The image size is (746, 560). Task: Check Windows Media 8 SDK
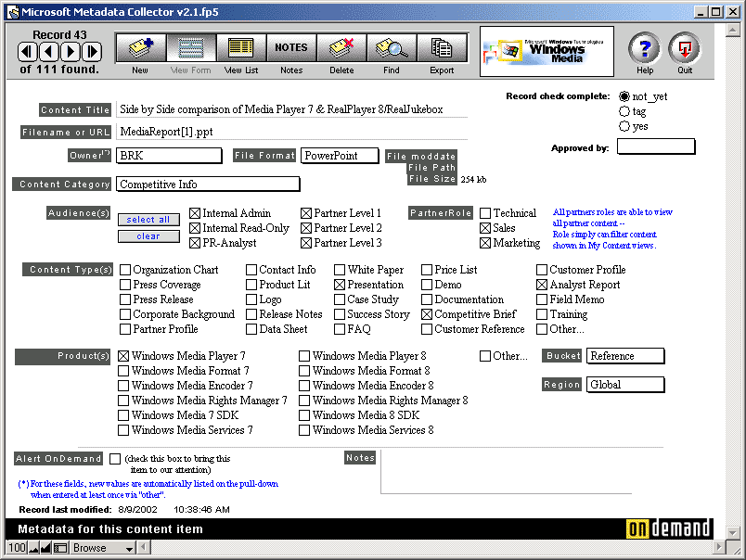pos(304,415)
